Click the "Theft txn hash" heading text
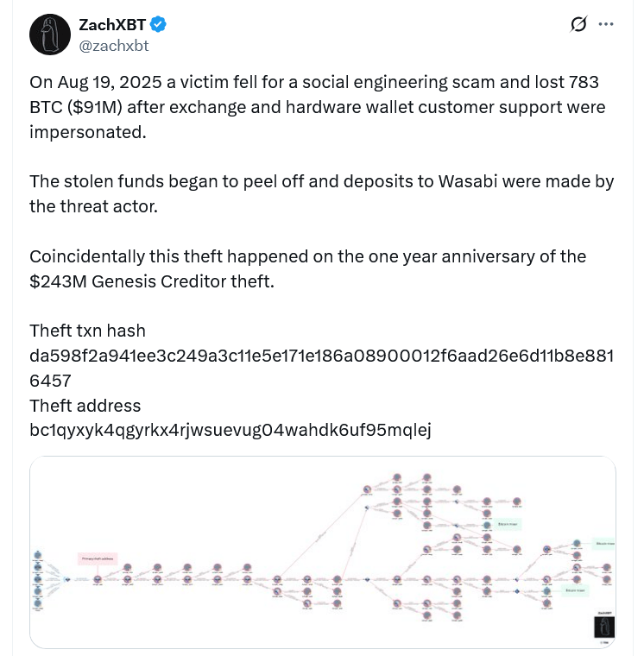644x656 pixels. pos(87,331)
